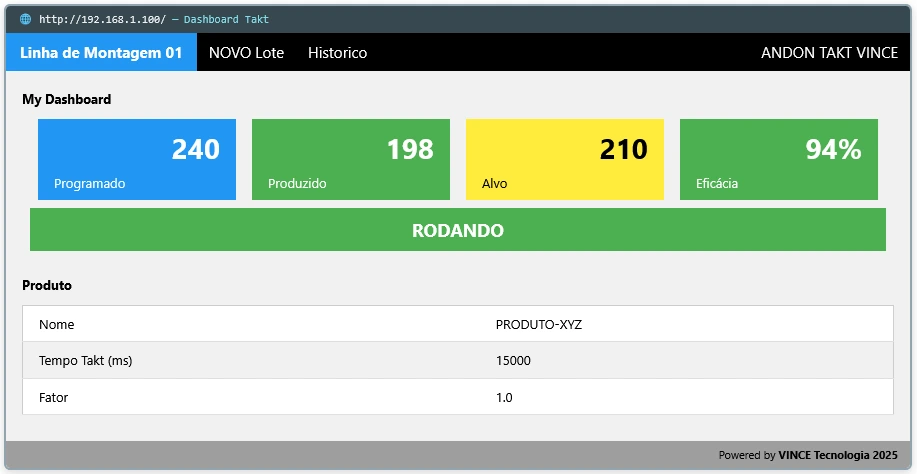This screenshot has height=474, width=917.
Task: Click the VINCE Tecnologia 2025 footer text
Action: point(838,455)
